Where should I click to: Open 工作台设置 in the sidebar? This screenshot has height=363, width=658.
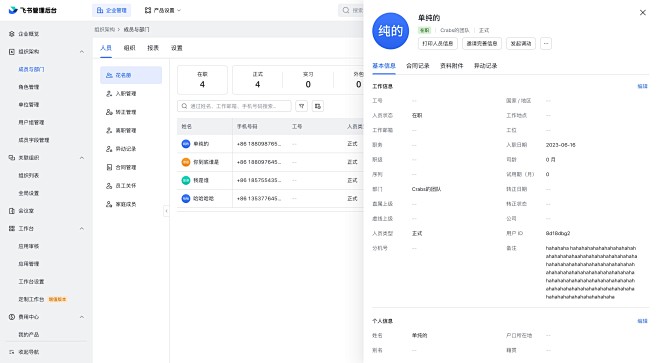[x=31, y=281]
